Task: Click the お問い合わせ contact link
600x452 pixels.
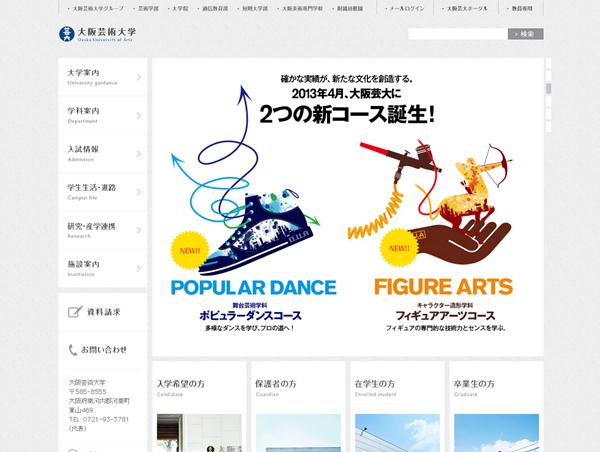Action: coord(103,350)
